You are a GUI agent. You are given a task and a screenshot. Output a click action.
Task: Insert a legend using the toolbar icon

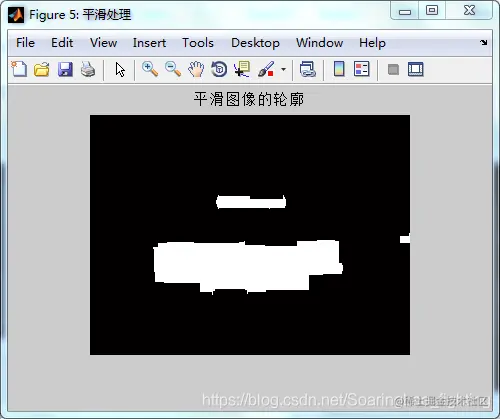pyautogui.click(x=362, y=69)
